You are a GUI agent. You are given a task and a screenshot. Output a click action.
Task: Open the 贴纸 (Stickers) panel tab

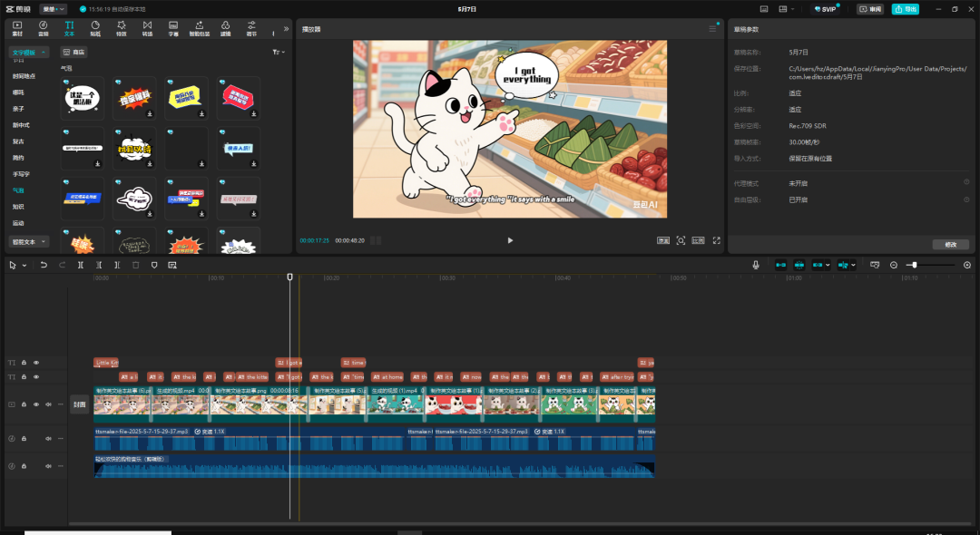point(95,27)
